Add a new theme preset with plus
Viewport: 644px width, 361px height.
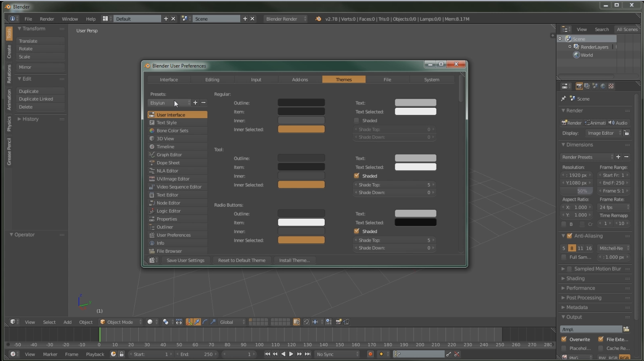point(195,103)
